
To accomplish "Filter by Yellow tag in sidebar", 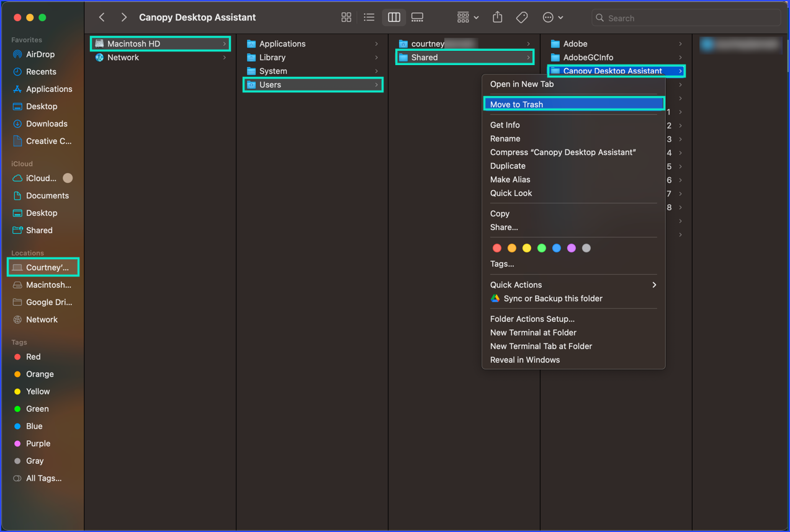I will tap(38, 392).
